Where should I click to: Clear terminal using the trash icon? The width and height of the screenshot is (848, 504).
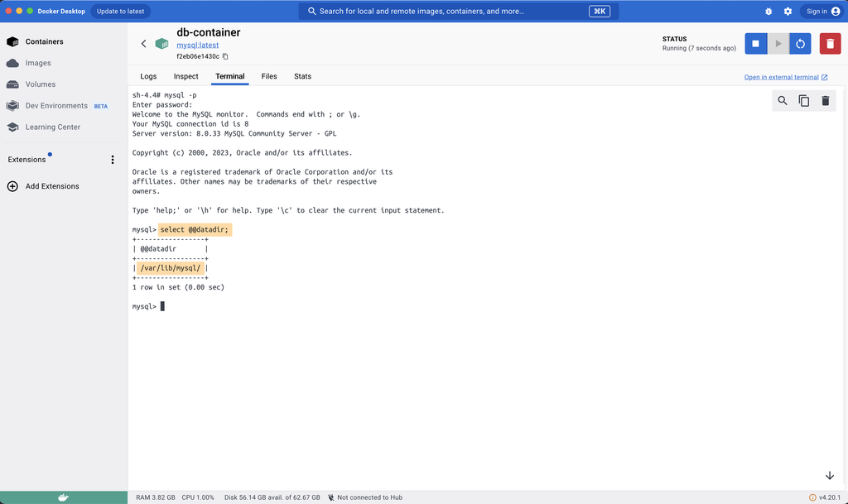[825, 100]
